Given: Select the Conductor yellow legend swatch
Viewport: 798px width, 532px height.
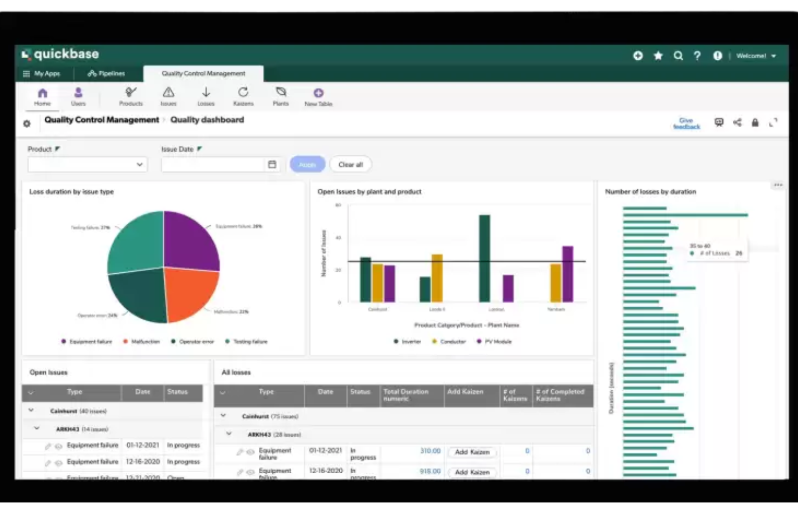Looking at the screenshot, I should click(x=434, y=342).
